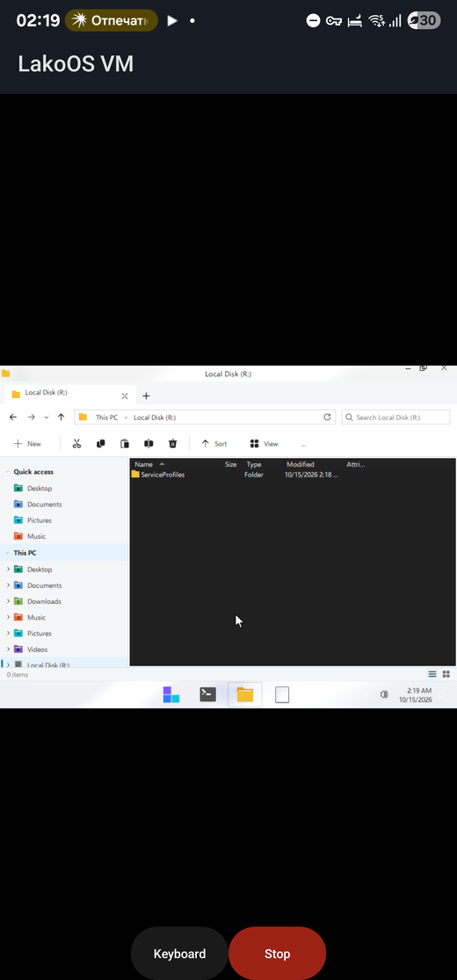Sort by the Modified column header
The image size is (457, 980).
point(300,464)
